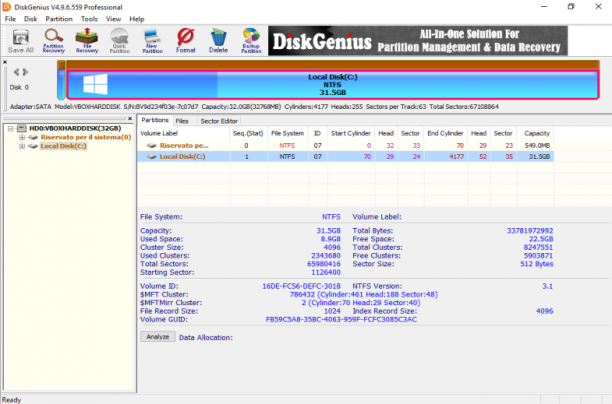The image size is (612, 404).
Task: Go to next disk with right arrow
Action: pos(25,72)
